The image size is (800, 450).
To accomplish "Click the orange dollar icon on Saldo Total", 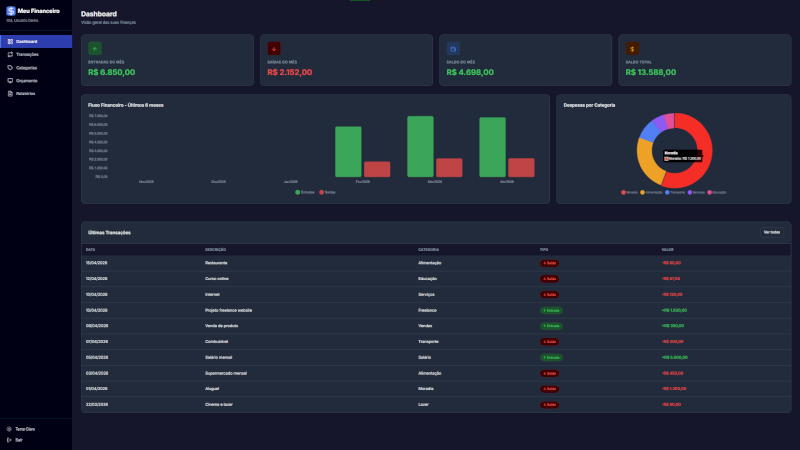I will (632, 48).
